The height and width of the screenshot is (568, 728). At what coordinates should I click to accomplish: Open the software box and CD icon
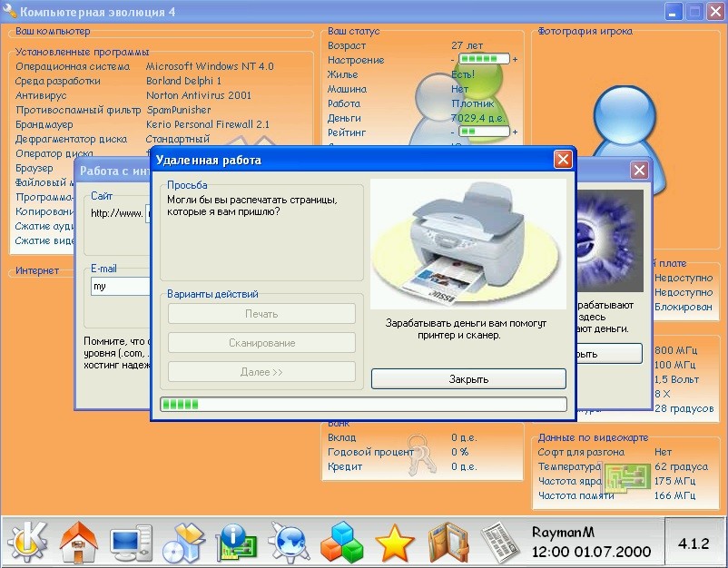click(x=184, y=542)
